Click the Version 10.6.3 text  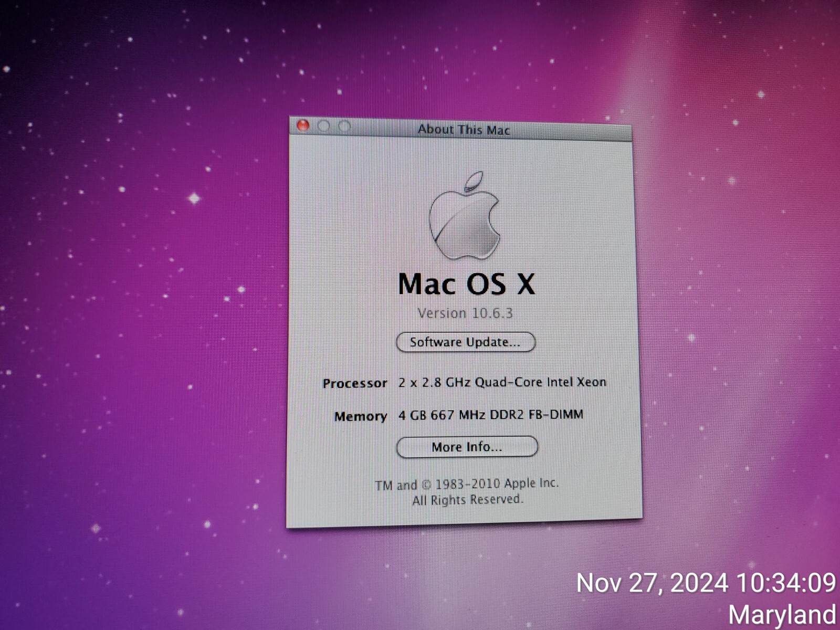tap(465, 313)
